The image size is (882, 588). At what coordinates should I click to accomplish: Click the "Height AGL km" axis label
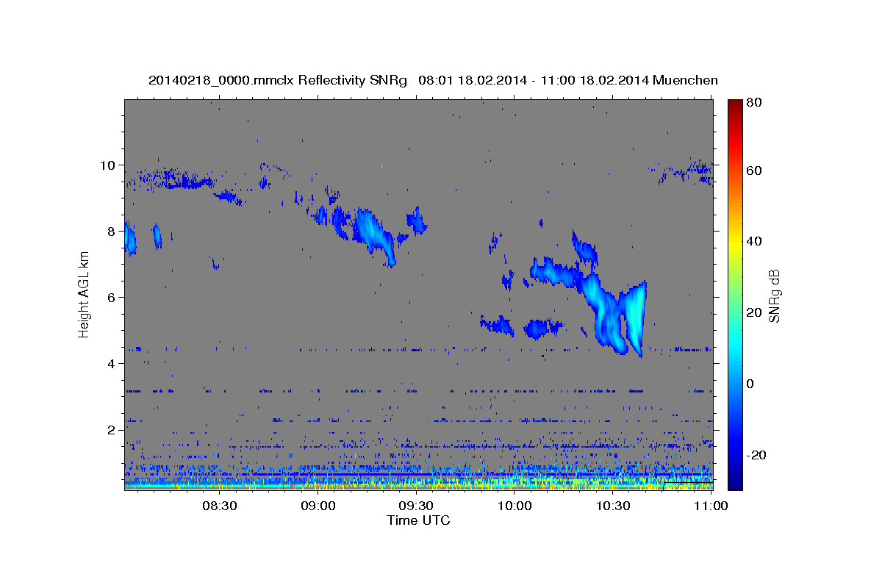click(x=84, y=295)
